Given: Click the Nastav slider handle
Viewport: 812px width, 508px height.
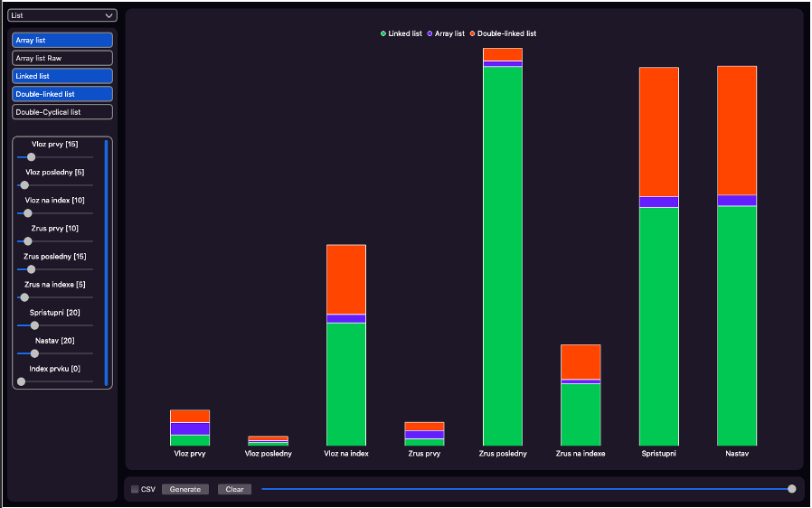Looking at the screenshot, I should pyautogui.click(x=34, y=353).
